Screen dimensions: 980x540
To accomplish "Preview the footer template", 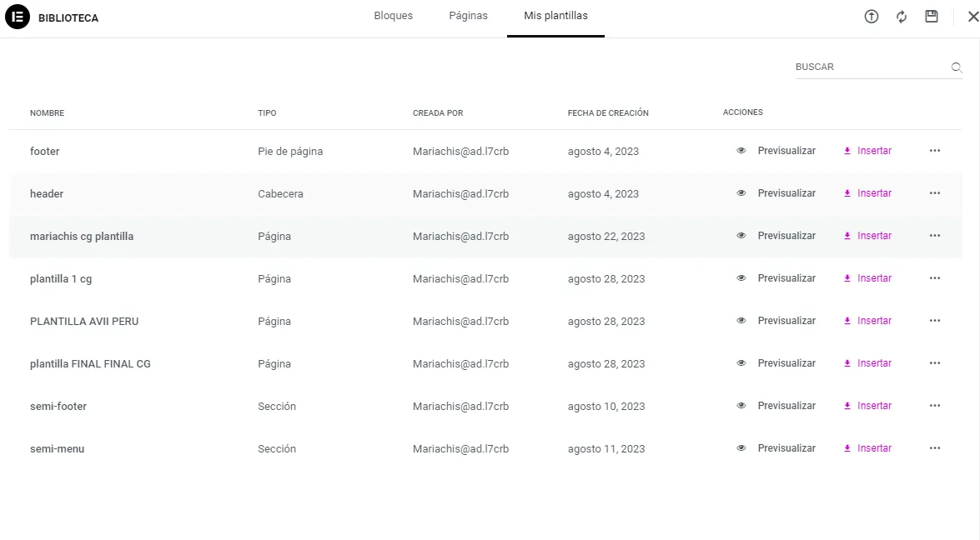I will [776, 151].
